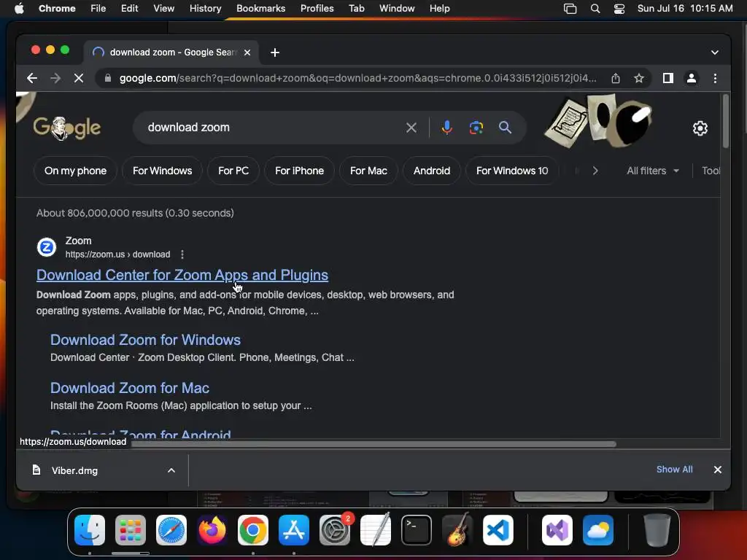
Task: Click the browser forward arrow
Action: coord(55,78)
